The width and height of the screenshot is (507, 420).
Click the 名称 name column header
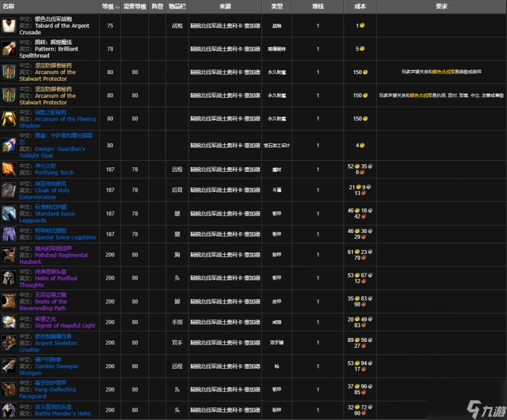[9, 6]
